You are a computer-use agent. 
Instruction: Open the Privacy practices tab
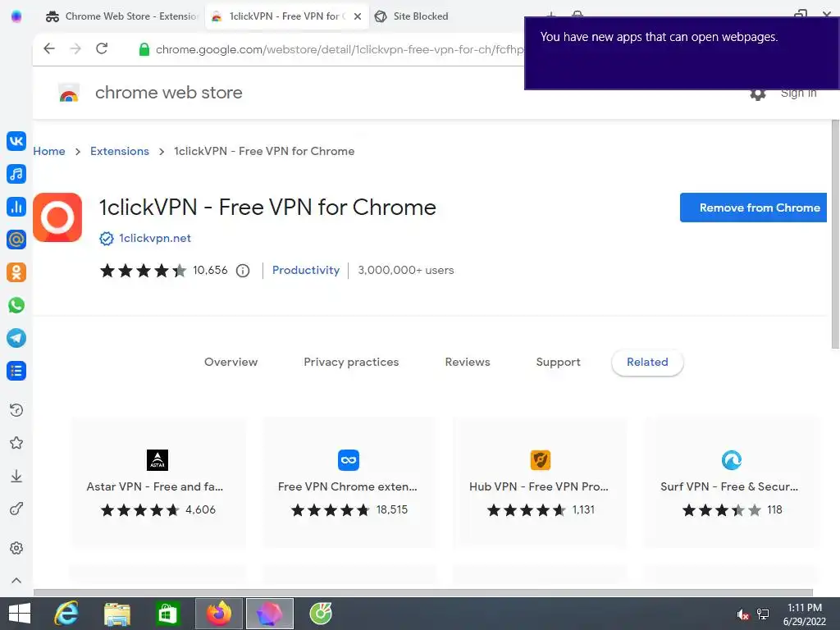click(x=351, y=362)
